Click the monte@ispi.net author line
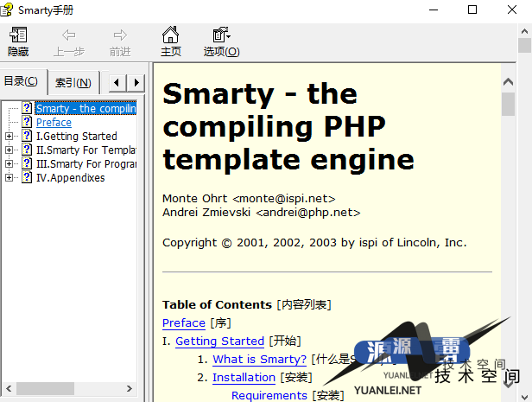532x402 pixels. 249,198
